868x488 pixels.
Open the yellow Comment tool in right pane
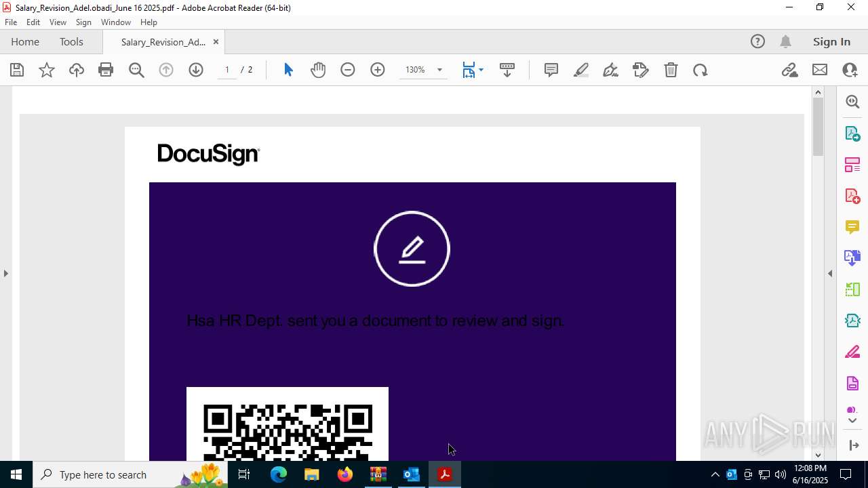click(852, 227)
